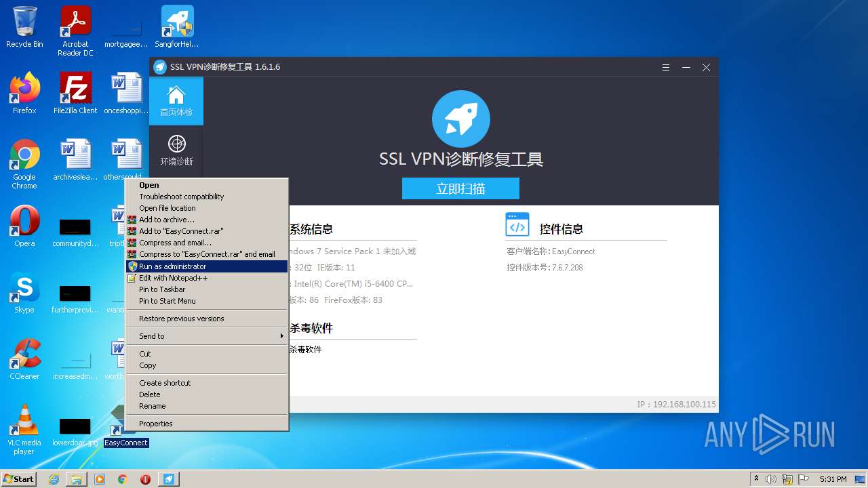Open Internet Explorer from the taskbar

tap(54, 479)
